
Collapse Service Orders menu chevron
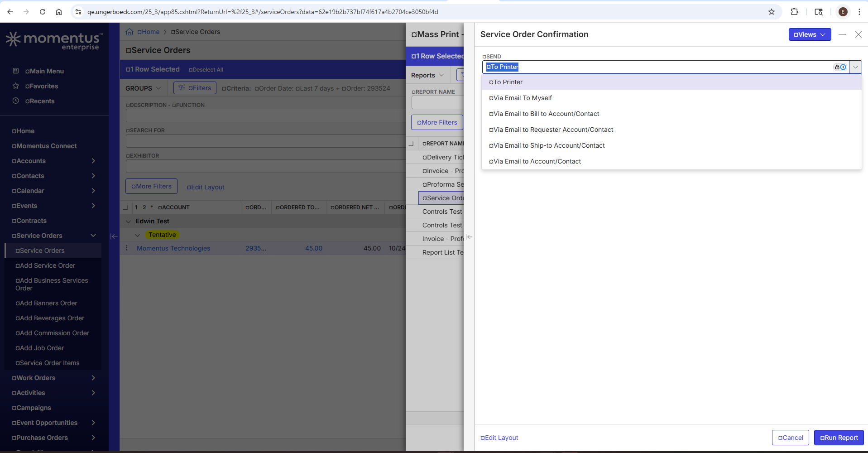(93, 236)
